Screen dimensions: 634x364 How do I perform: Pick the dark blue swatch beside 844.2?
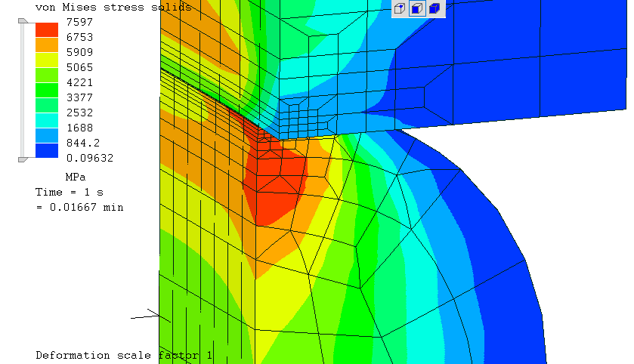click(47, 150)
